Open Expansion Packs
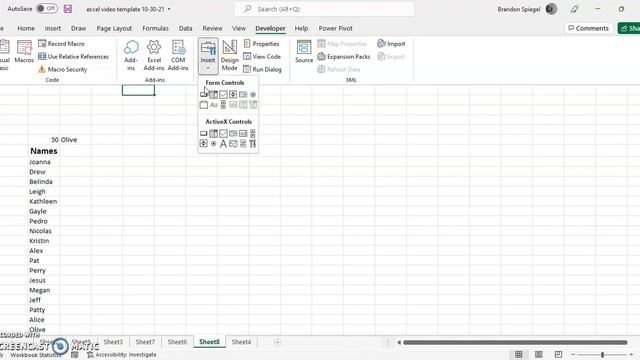640x360 pixels. 344,56
